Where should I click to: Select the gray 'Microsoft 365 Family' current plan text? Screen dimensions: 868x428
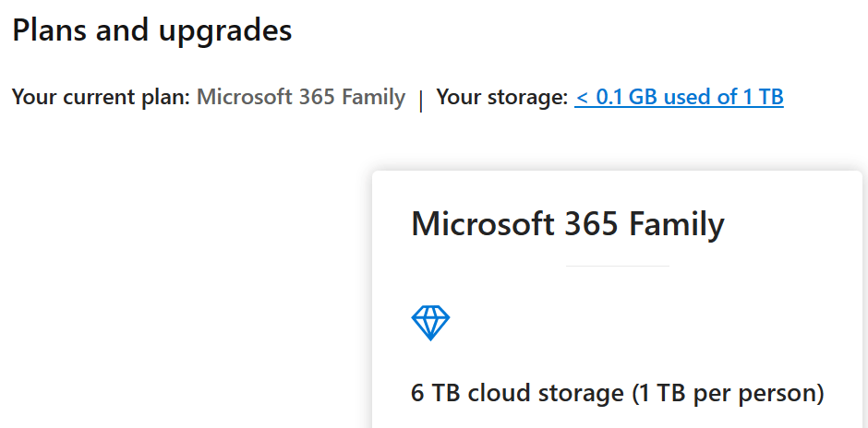[301, 97]
